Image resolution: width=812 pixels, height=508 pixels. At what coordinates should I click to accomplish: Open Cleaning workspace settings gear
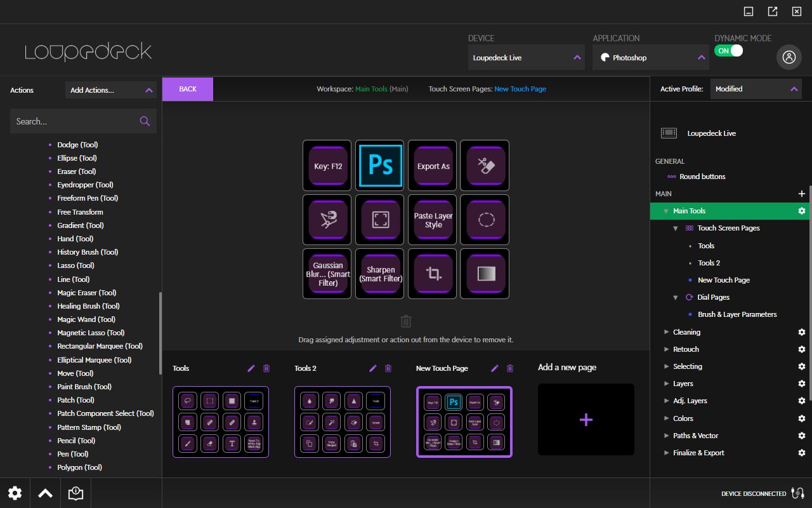[x=802, y=332]
